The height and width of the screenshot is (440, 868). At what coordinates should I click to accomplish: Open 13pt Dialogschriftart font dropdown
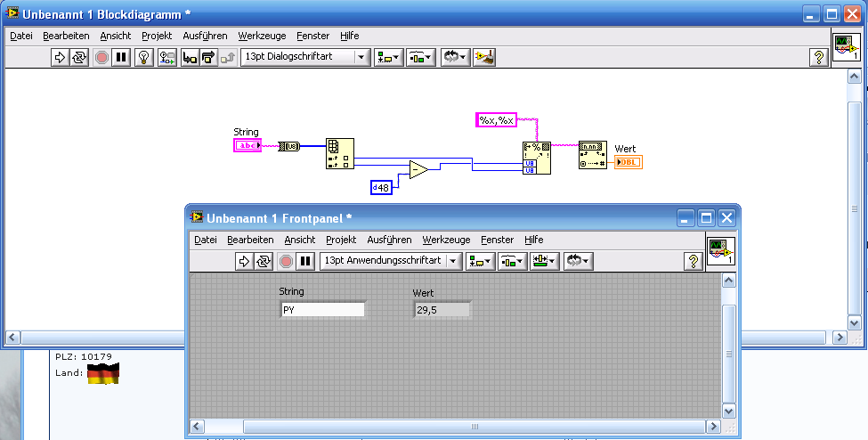(x=305, y=56)
